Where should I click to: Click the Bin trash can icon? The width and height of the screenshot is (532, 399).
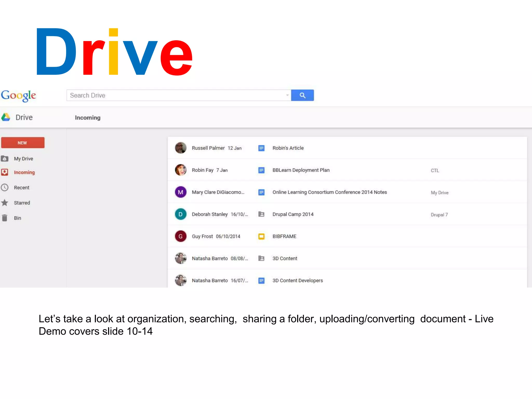tap(5, 218)
